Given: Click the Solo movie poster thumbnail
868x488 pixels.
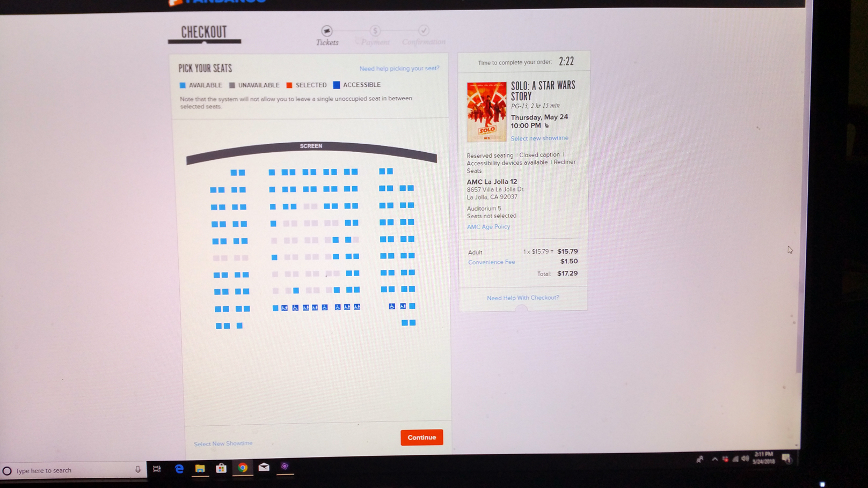Looking at the screenshot, I should (x=486, y=112).
